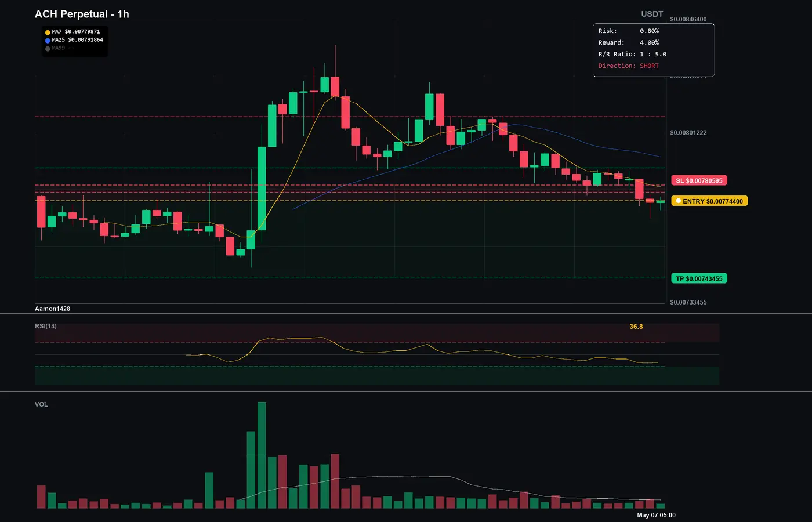Click the Direction: SHORT line
812x522 pixels.
coord(629,66)
